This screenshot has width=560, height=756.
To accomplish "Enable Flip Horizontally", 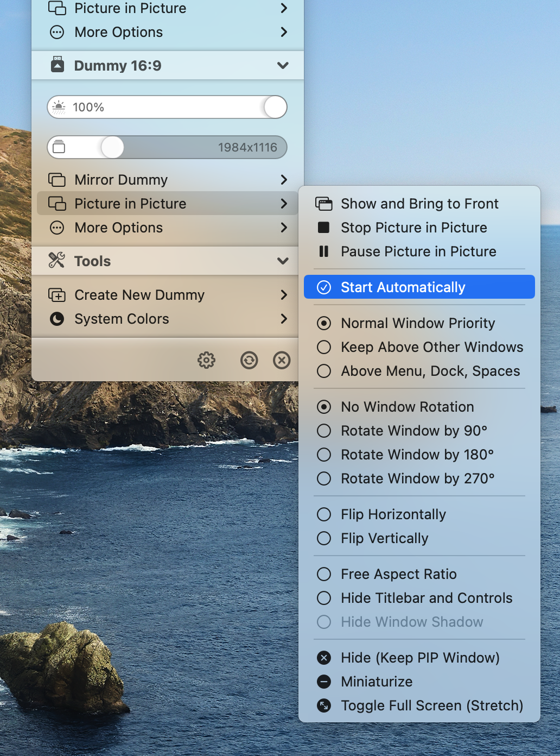I will (393, 514).
